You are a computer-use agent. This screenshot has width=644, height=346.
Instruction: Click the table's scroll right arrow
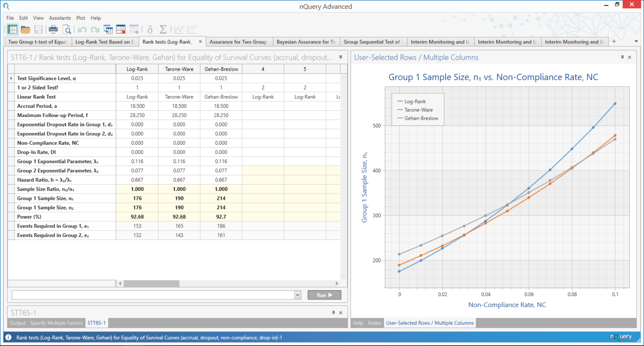(x=336, y=284)
